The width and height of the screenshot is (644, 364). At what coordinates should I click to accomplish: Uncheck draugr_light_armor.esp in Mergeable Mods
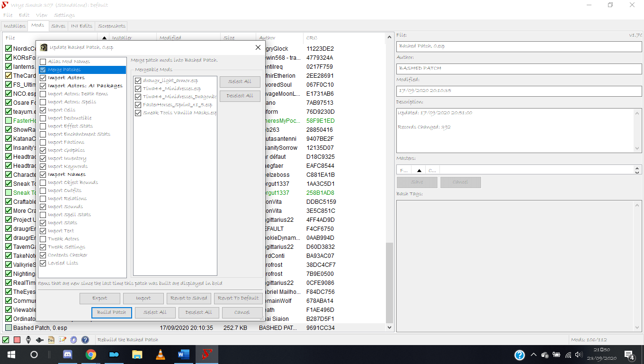[138, 81]
